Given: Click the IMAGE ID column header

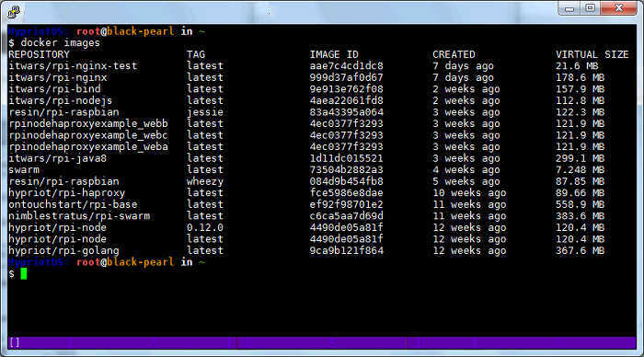Looking at the screenshot, I should (334, 54).
